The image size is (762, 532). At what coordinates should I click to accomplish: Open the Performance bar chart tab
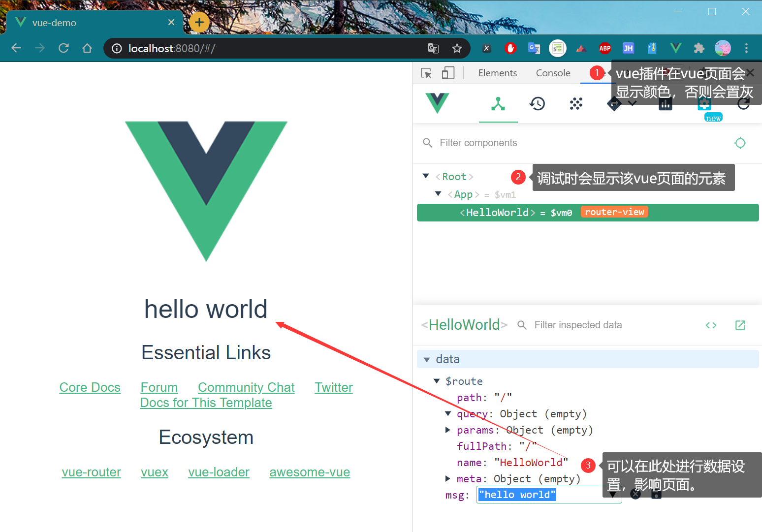coord(666,104)
